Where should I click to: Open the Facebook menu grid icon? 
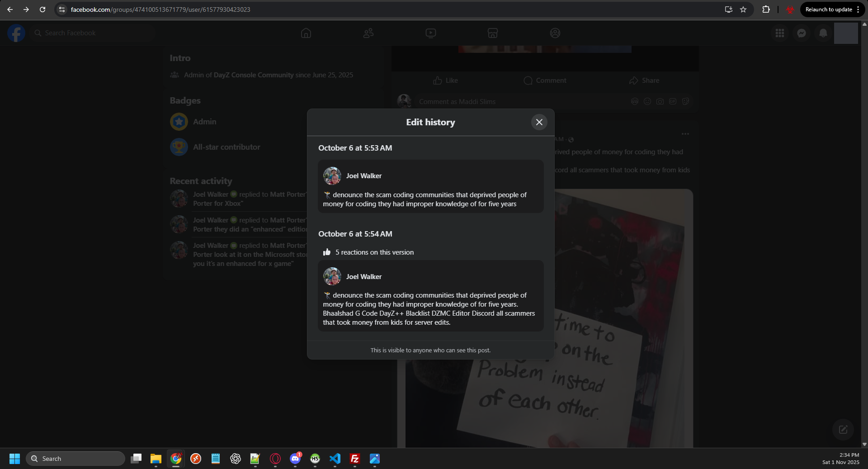click(780, 33)
